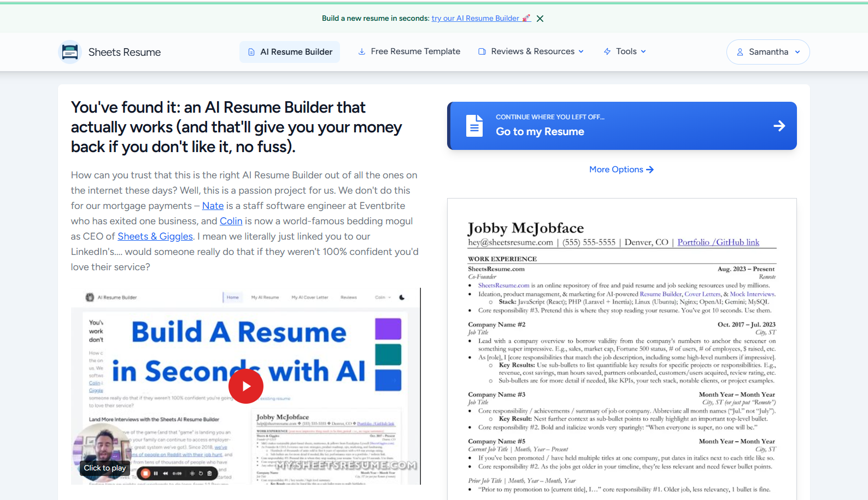The height and width of the screenshot is (500, 868).
Task: Follow the 'try our AI Resume Builder' link
Action: click(x=481, y=18)
